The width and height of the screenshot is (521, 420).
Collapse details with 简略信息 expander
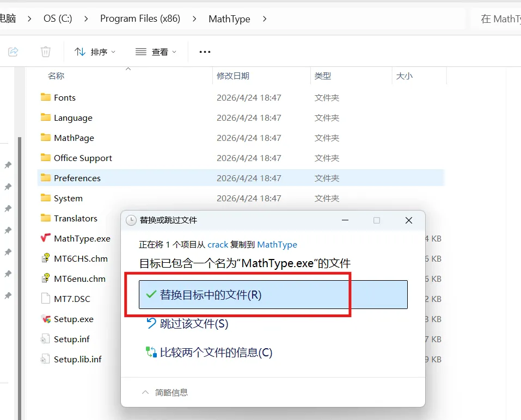click(x=164, y=392)
